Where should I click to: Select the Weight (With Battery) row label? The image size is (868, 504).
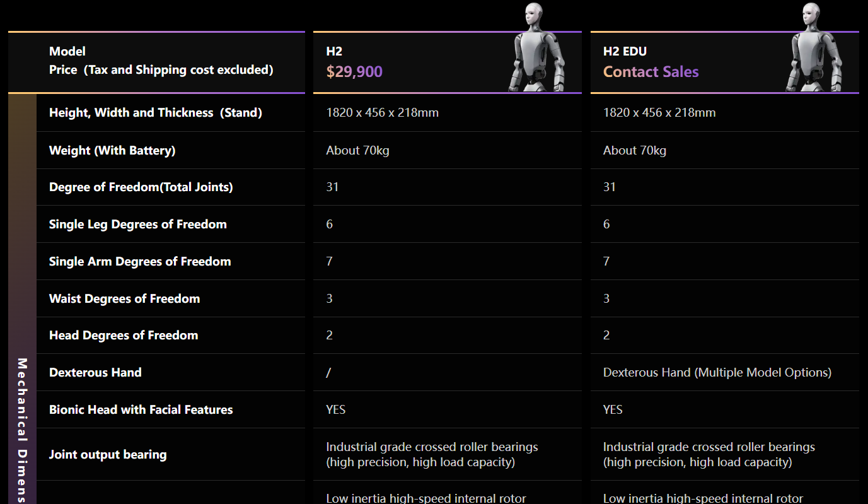112,150
